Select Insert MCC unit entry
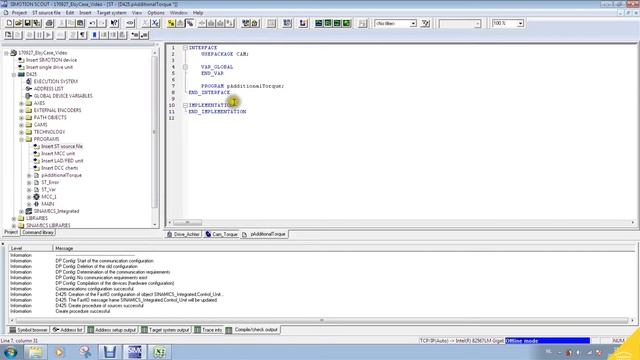Viewport: 640px width, 360px height. pos(58,153)
